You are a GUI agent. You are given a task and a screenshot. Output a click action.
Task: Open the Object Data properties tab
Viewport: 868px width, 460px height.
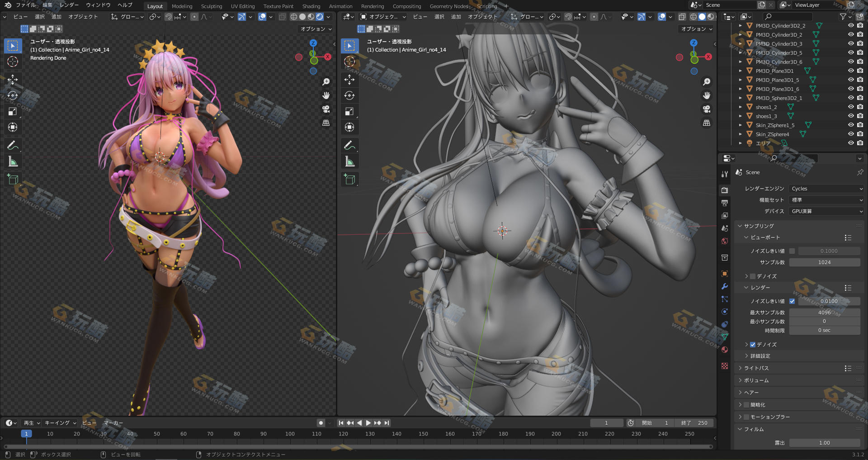coord(725,337)
